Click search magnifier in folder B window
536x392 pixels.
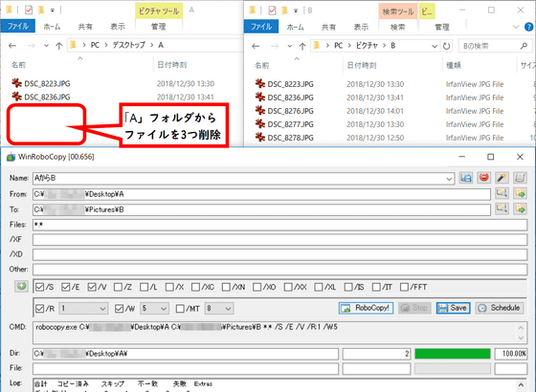pos(524,46)
